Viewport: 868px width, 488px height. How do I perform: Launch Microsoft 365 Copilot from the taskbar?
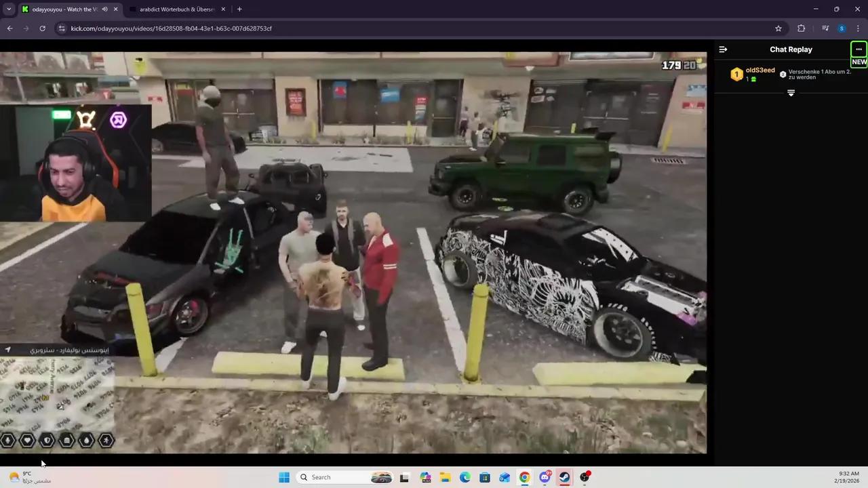425,477
